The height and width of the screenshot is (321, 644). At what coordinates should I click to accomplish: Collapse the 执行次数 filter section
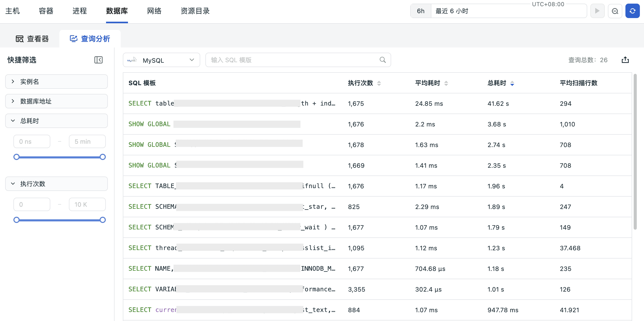(x=56, y=184)
